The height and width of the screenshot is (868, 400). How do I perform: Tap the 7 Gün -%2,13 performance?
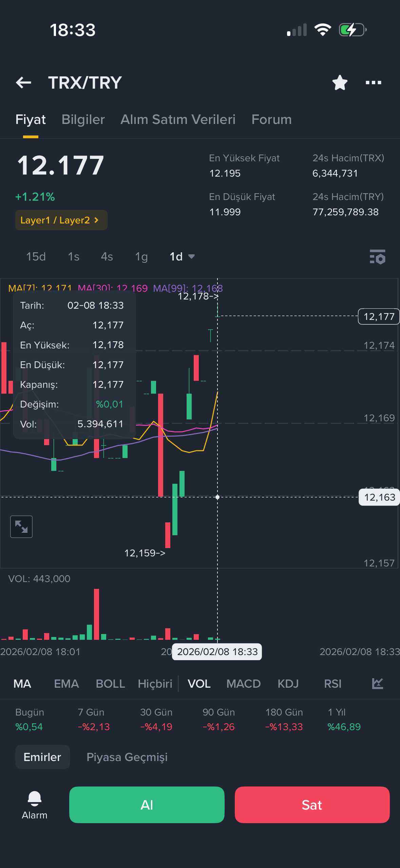pos(94,719)
